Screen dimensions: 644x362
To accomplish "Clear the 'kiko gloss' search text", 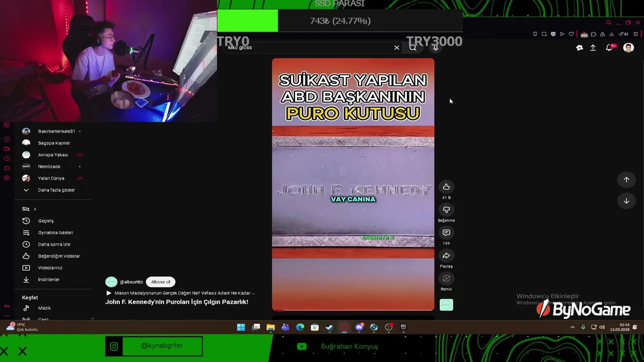I will coord(396,47).
